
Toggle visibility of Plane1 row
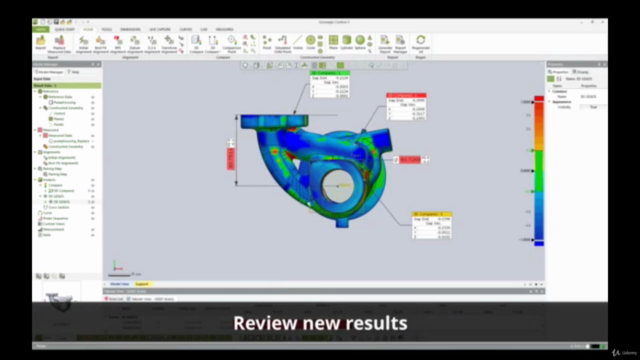[93, 119]
